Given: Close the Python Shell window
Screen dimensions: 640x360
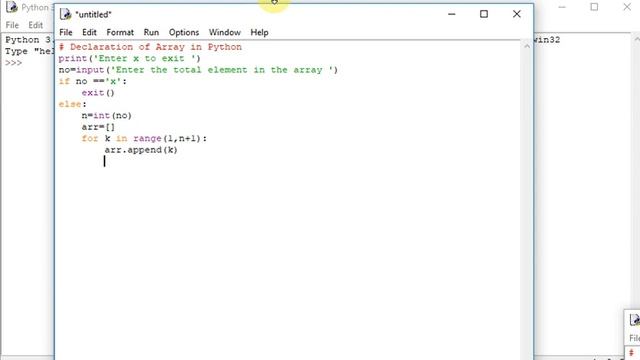Looking at the screenshot, I should pyautogui.click(x=627, y=7).
